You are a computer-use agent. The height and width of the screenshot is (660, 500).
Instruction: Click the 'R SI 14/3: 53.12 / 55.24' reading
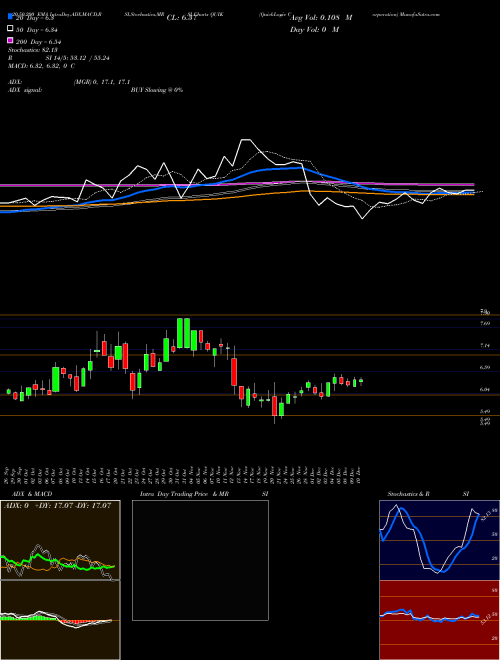point(59,58)
